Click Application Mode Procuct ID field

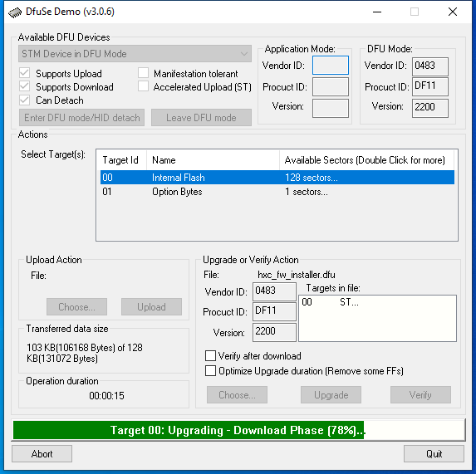click(x=331, y=86)
